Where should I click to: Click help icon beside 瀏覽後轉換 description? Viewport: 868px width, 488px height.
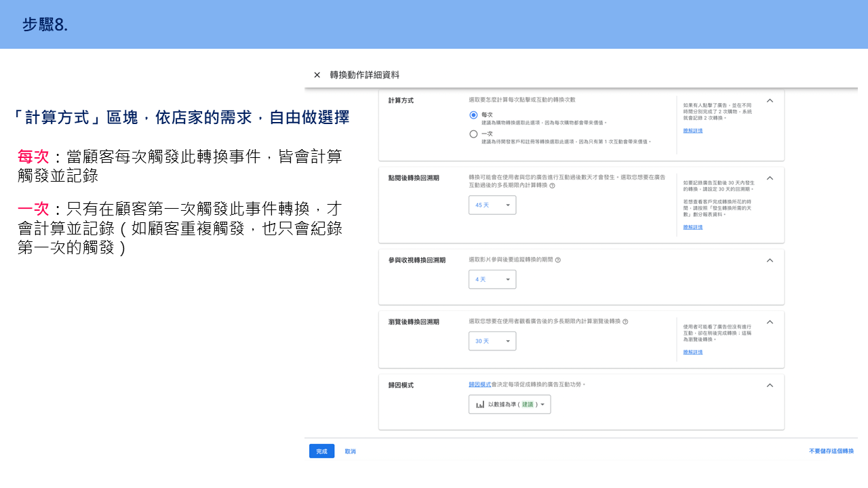625,321
